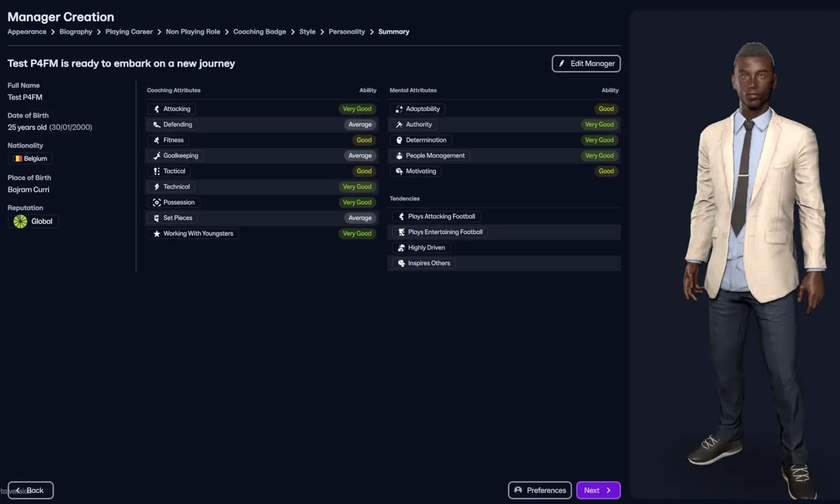Click the Set Pieces Average rating

click(360, 218)
